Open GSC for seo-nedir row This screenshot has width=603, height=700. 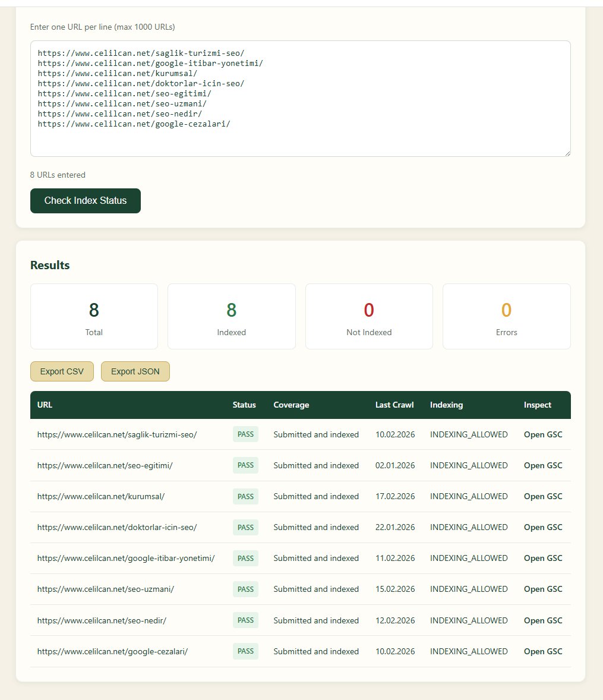click(543, 620)
